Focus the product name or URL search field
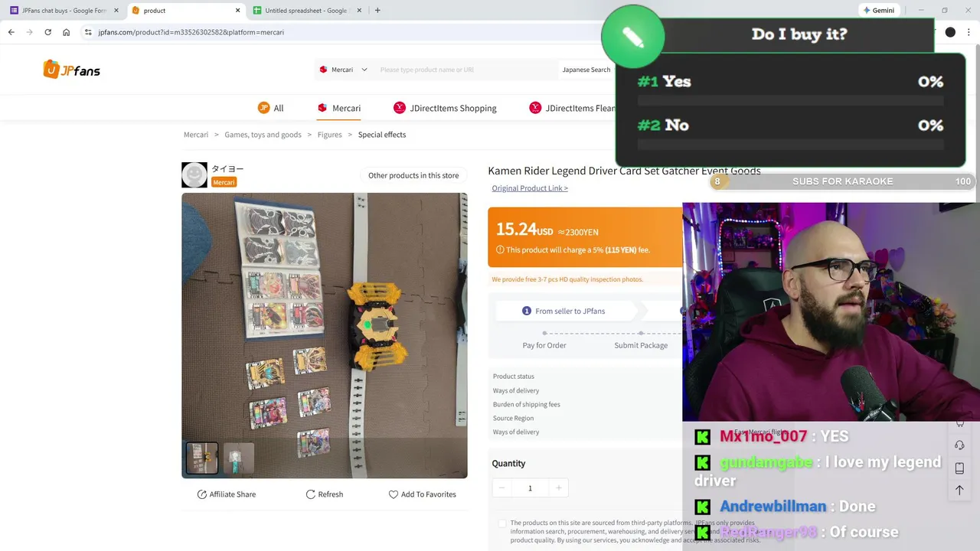This screenshot has height=551, width=980. (x=465, y=70)
